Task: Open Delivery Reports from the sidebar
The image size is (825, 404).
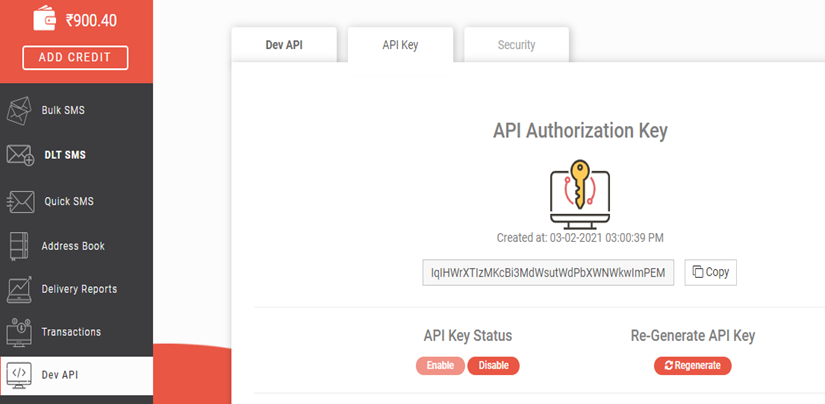Action: [79, 289]
